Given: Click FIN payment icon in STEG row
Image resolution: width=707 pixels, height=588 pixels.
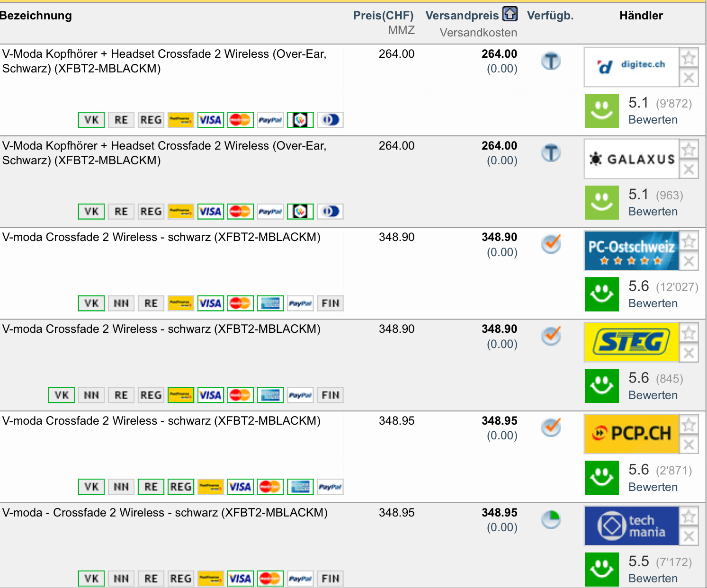Looking at the screenshot, I should point(330,395).
